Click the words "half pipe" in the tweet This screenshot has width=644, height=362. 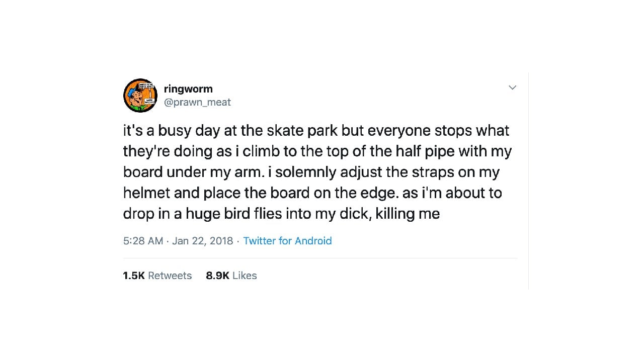coord(449,151)
